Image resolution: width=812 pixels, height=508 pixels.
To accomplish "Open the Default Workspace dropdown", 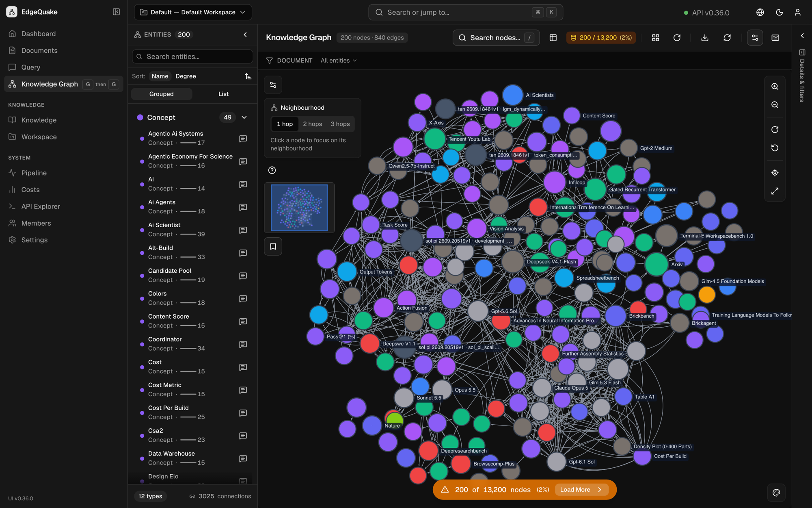I will click(x=193, y=12).
